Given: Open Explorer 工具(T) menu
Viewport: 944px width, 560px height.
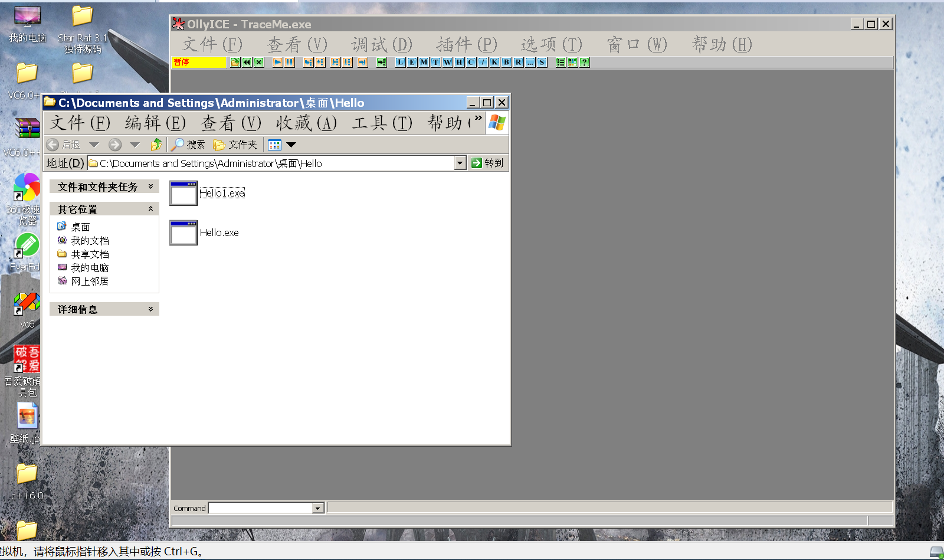Looking at the screenshot, I should [382, 123].
